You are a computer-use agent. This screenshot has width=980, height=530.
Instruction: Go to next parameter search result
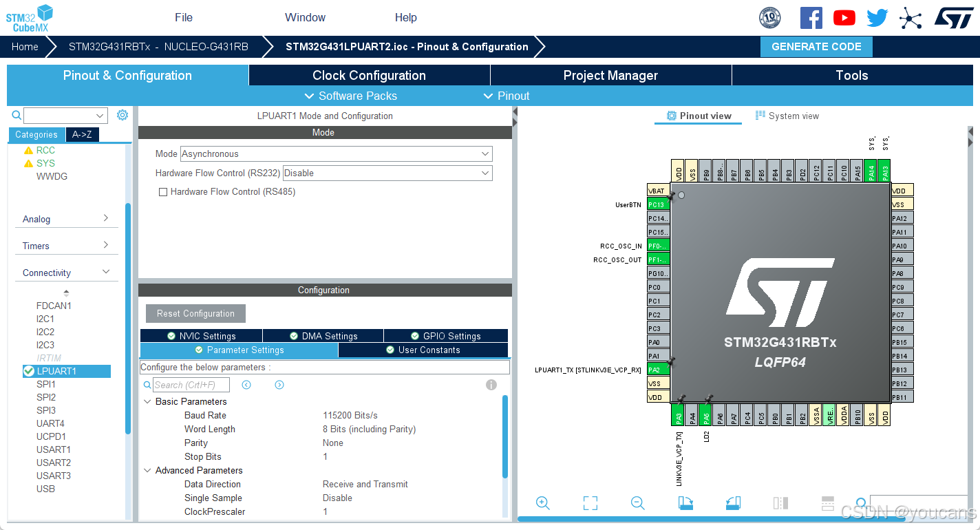point(279,385)
